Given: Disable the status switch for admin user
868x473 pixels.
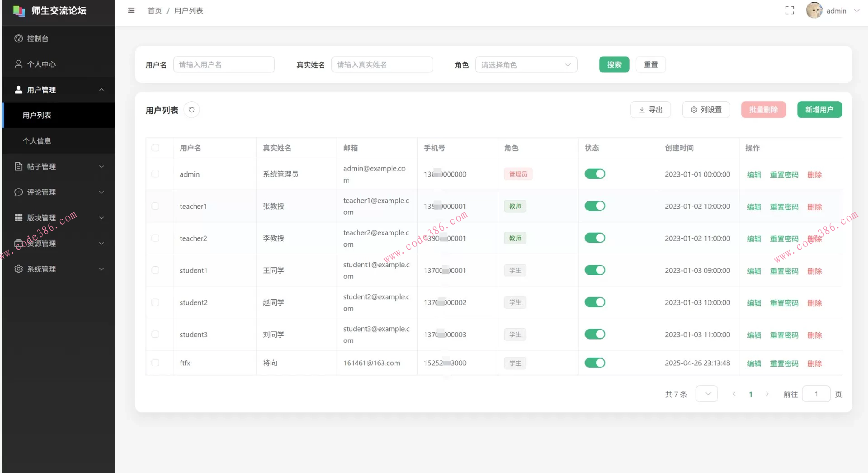Looking at the screenshot, I should [594, 174].
